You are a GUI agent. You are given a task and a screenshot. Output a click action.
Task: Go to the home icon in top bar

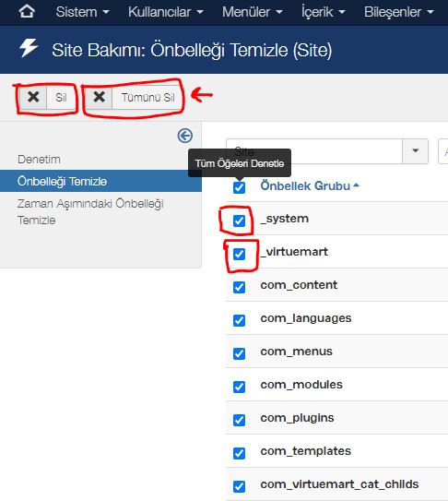pyautogui.click(x=27, y=12)
